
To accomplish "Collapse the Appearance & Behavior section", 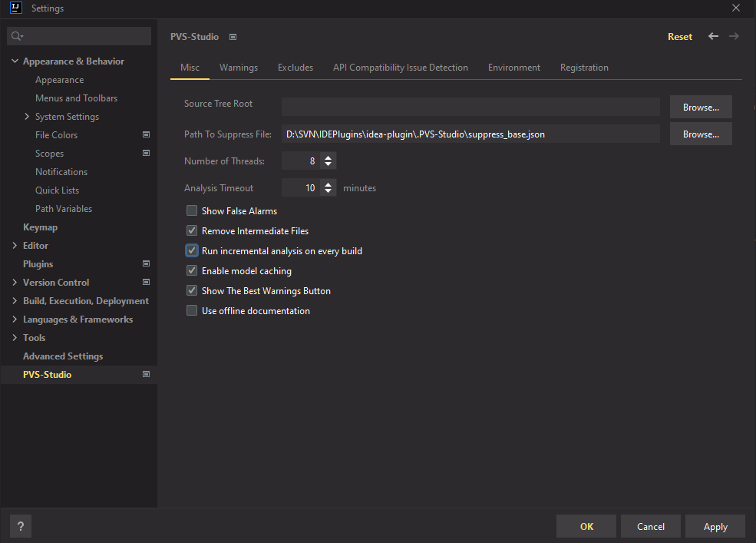I will click(x=15, y=61).
